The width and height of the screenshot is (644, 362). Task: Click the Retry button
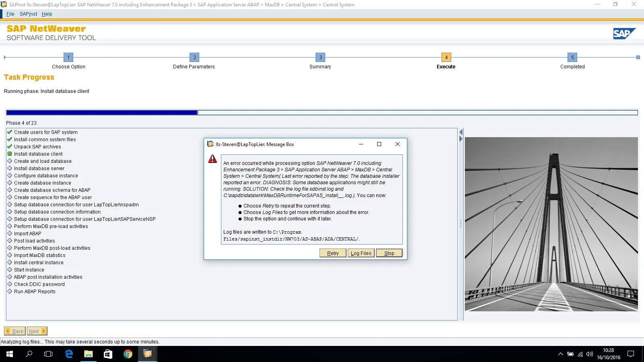333,253
